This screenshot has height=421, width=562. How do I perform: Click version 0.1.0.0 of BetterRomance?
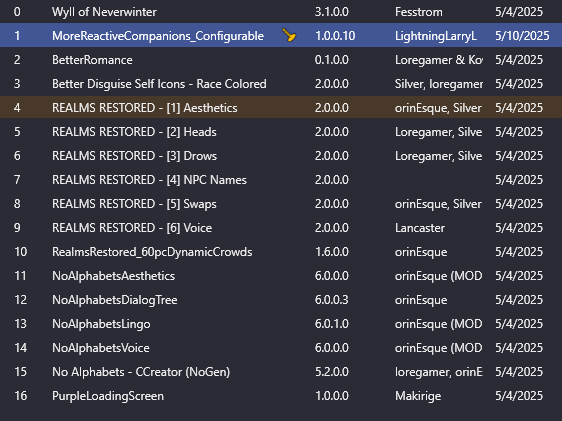pyautogui.click(x=332, y=60)
